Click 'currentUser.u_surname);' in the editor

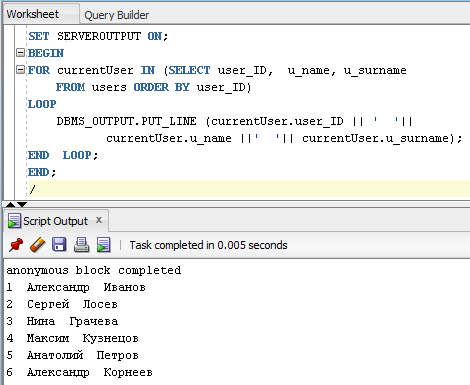(382, 138)
